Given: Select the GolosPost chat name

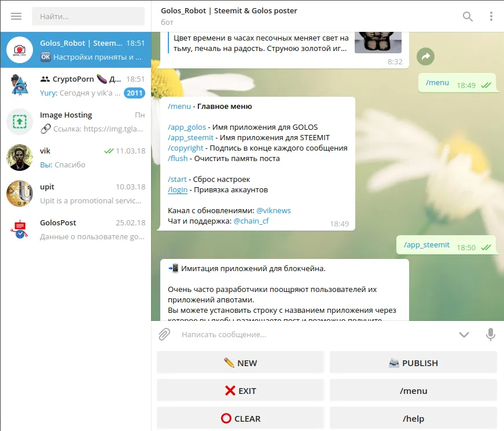Looking at the screenshot, I should point(58,223).
